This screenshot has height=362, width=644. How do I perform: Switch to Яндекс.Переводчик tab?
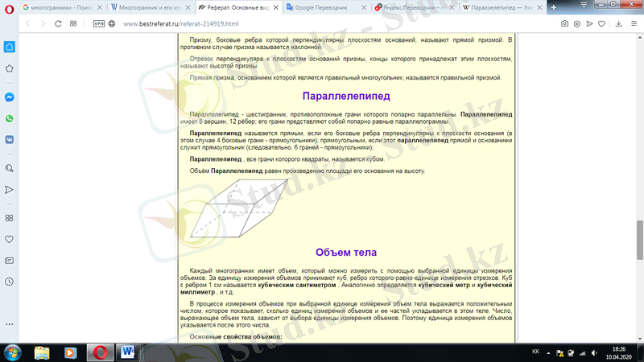tap(415, 7)
